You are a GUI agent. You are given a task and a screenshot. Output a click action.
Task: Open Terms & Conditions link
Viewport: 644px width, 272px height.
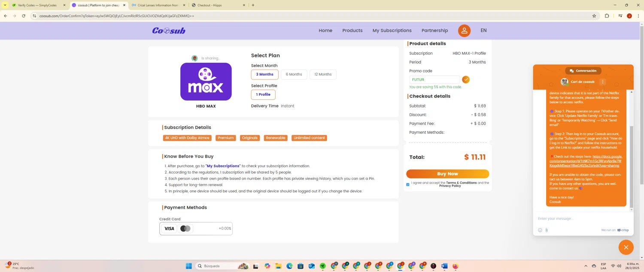461,183
